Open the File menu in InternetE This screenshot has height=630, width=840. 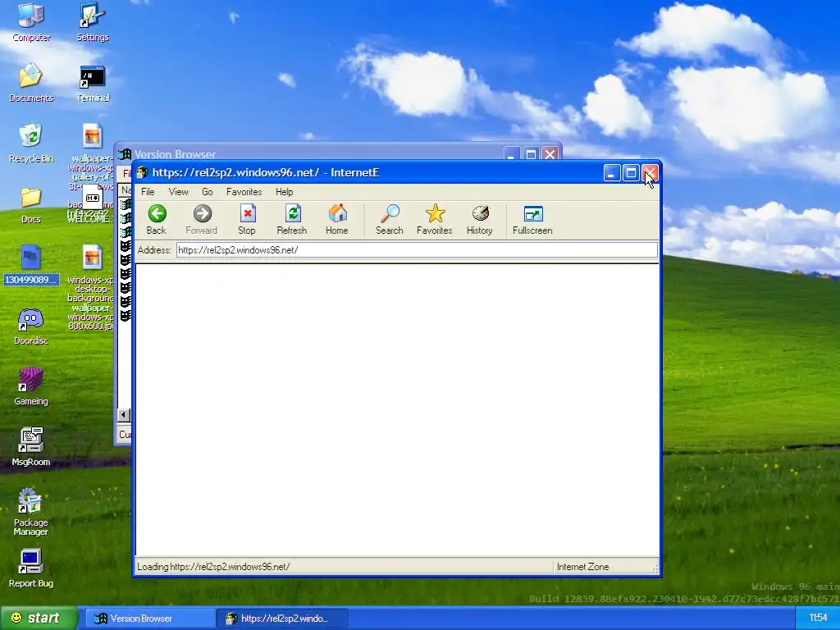[x=148, y=192]
